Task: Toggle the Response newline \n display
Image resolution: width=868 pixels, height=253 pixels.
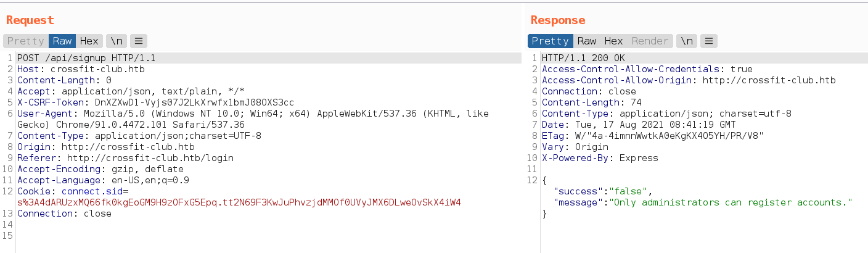Action: point(686,41)
